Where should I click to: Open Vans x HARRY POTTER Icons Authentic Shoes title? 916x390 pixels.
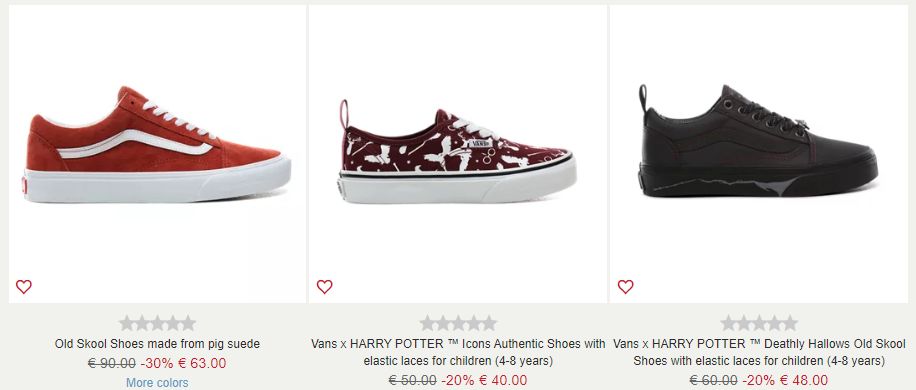coord(458,352)
